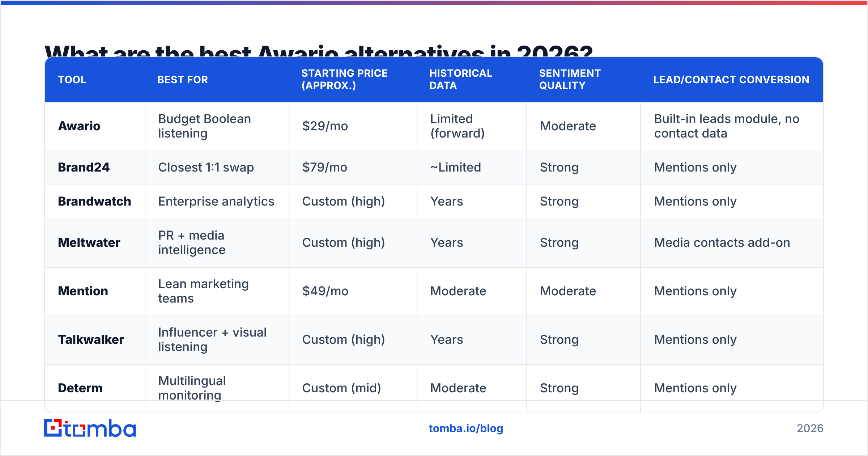Click Meltwater's Years historical data cell
868x456 pixels.
click(x=472, y=243)
